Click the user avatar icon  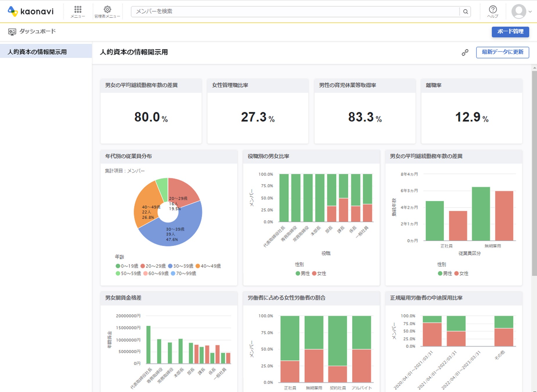click(x=518, y=12)
